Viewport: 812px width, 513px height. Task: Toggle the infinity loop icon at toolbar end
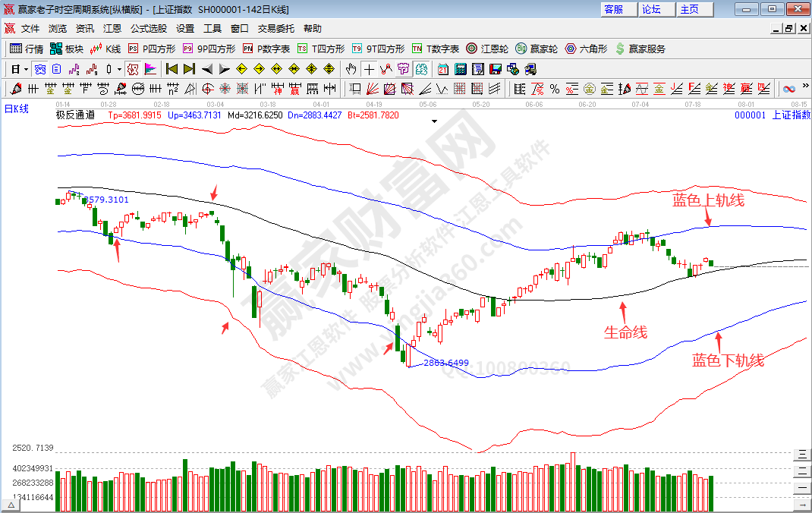point(789,89)
